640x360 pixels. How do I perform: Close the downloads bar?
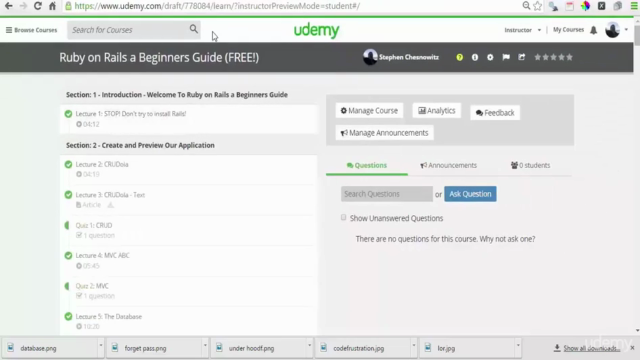click(632, 348)
